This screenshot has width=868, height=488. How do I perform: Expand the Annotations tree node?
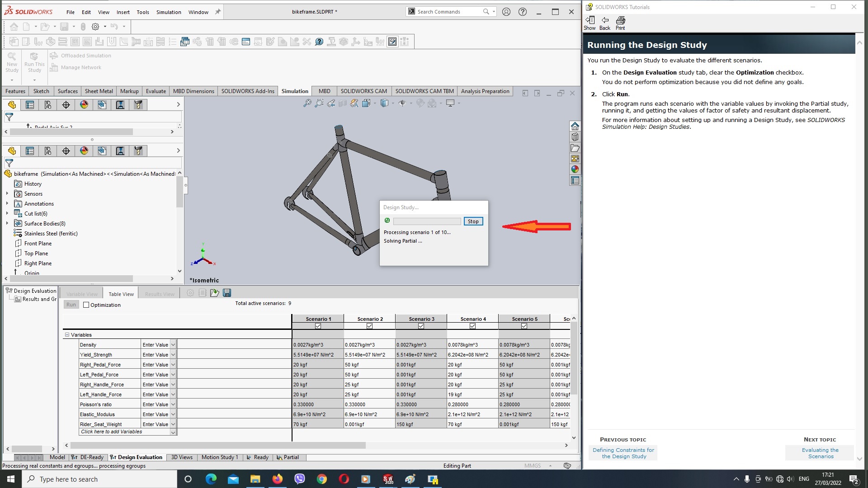[x=7, y=204]
